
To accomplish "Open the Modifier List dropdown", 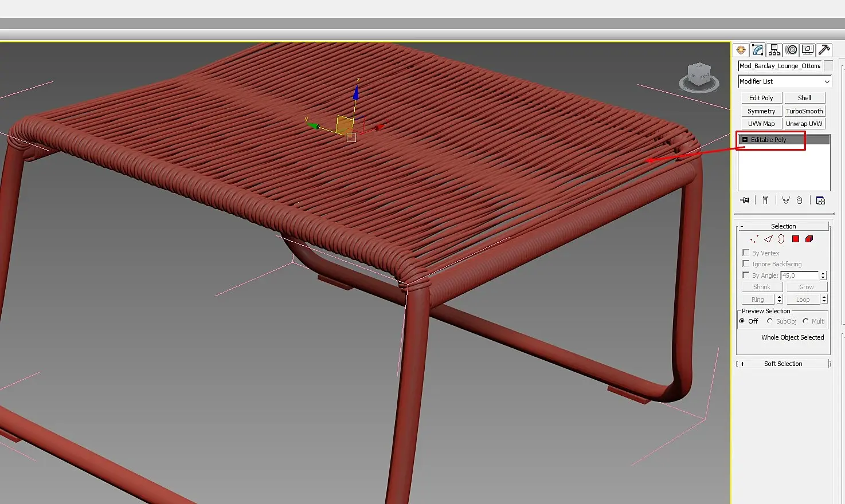I will [x=784, y=81].
